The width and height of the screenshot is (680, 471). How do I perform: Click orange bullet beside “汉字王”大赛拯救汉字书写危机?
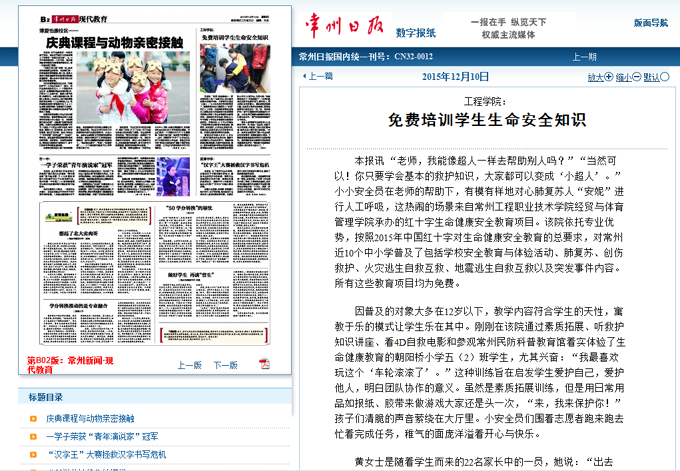tap(33, 455)
